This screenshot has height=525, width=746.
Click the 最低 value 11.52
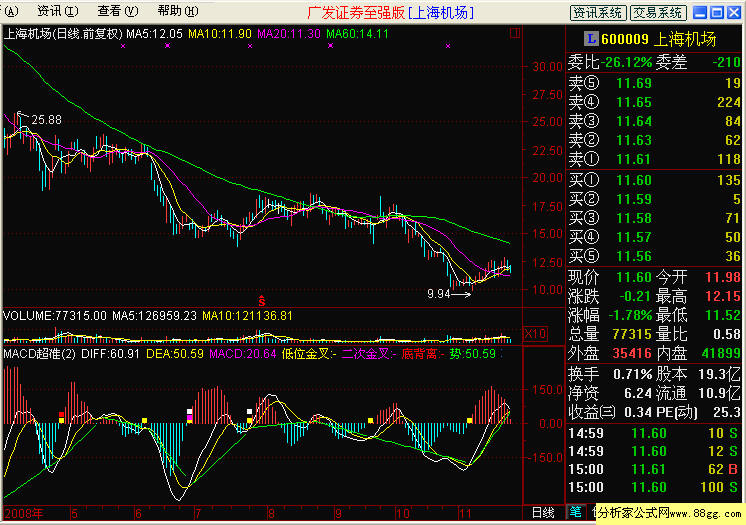tap(723, 315)
